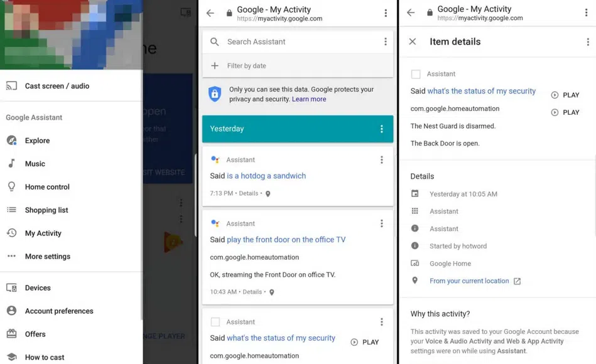
Task: Click the info icon beside Started by hotword
Action: [x=414, y=245]
